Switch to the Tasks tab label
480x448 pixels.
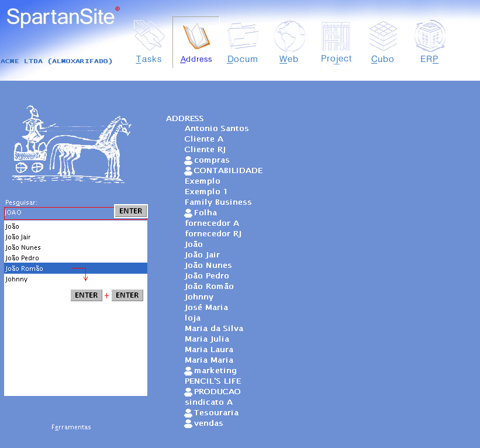pyautogui.click(x=149, y=59)
